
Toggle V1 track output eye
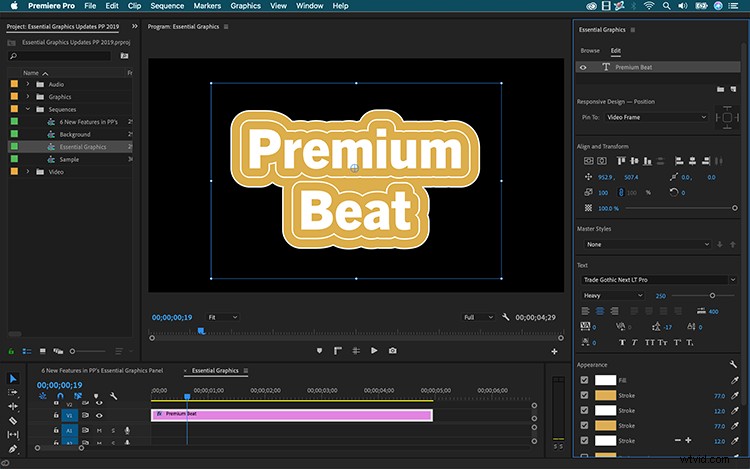[99, 415]
